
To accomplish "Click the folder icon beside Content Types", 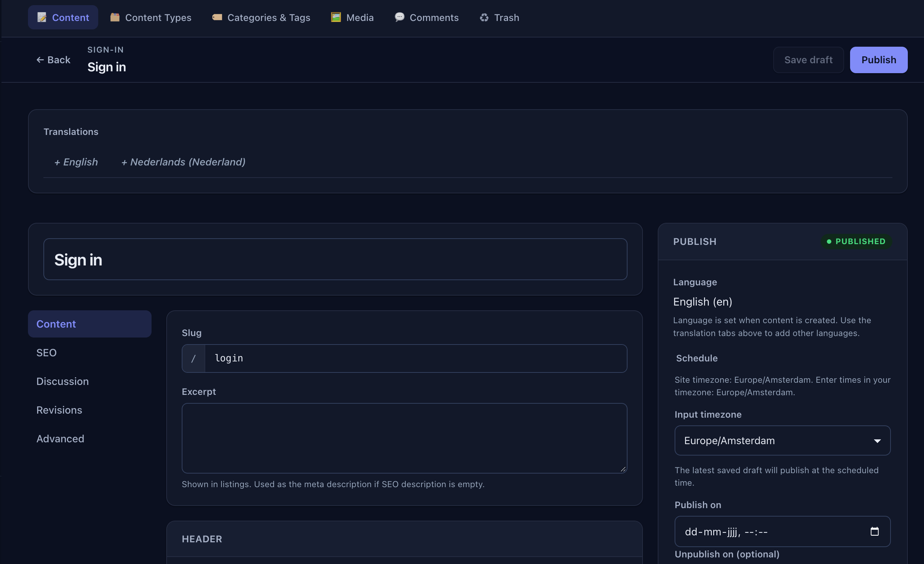I will 115,17.
